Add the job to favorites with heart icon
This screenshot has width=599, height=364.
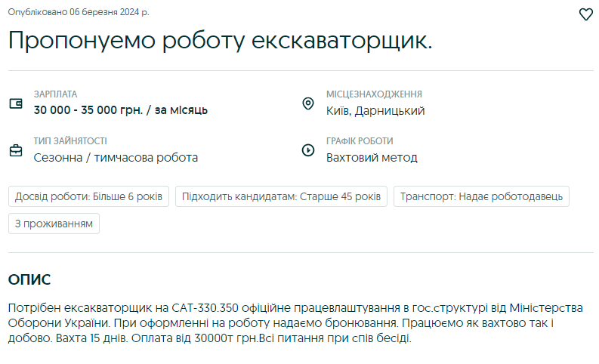(585, 14)
